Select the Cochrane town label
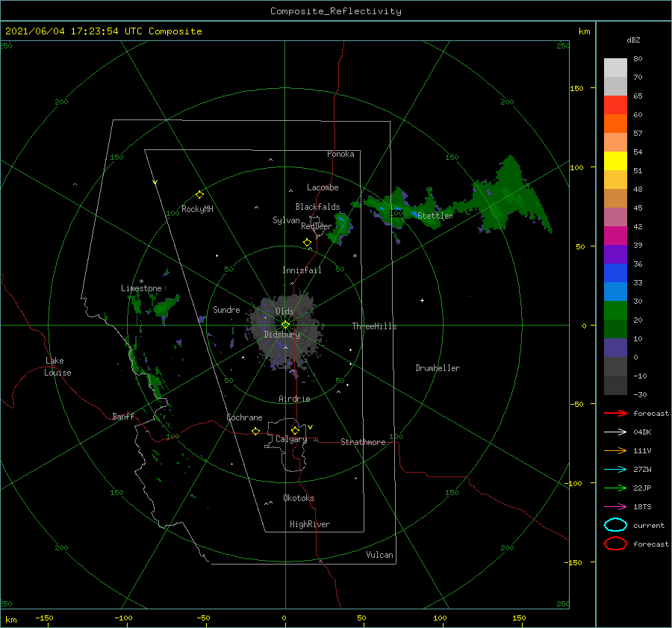The height and width of the screenshot is (628, 672). (244, 417)
